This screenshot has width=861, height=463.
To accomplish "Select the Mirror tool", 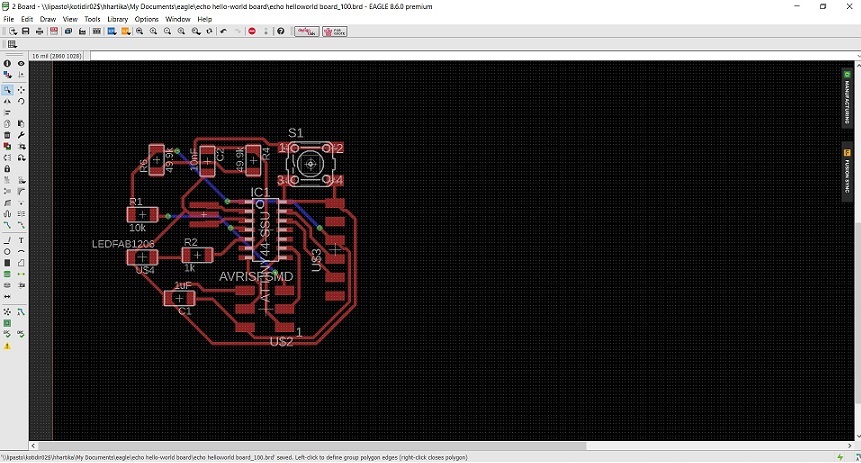I will pyautogui.click(x=7, y=102).
